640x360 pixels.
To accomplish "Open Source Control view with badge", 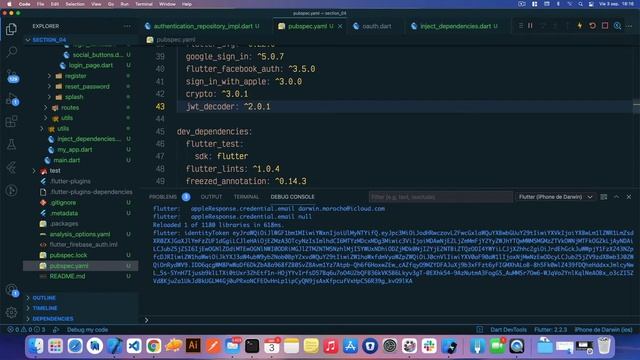I will pyautogui.click(x=11, y=76).
